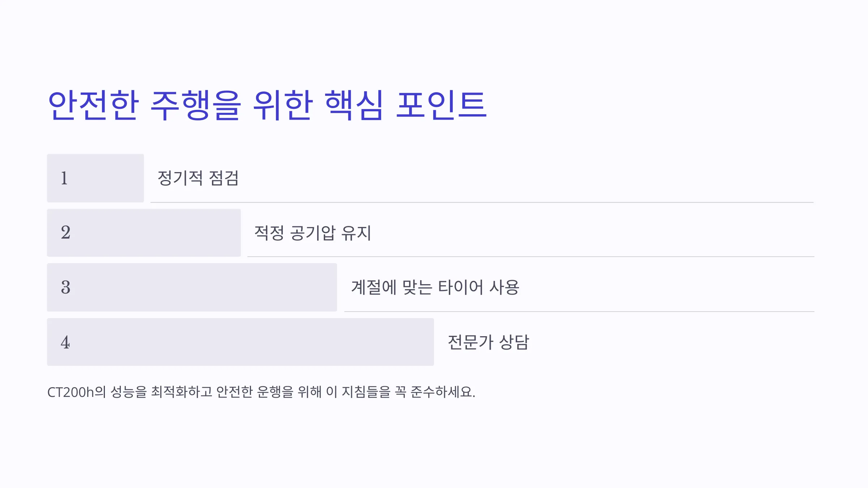
Task: Click the 계절에 맞는 타이어 사용 text
Action: click(x=435, y=287)
